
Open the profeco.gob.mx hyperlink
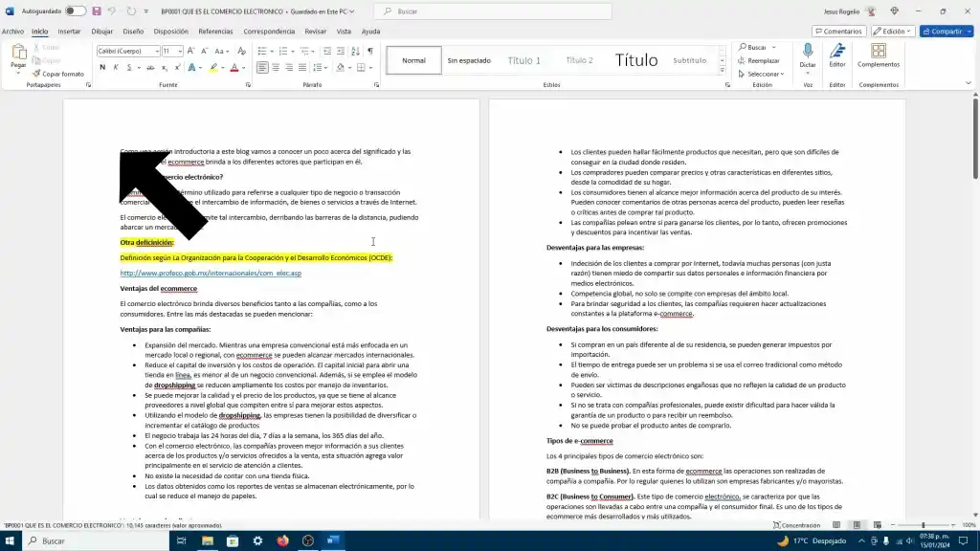coord(211,273)
